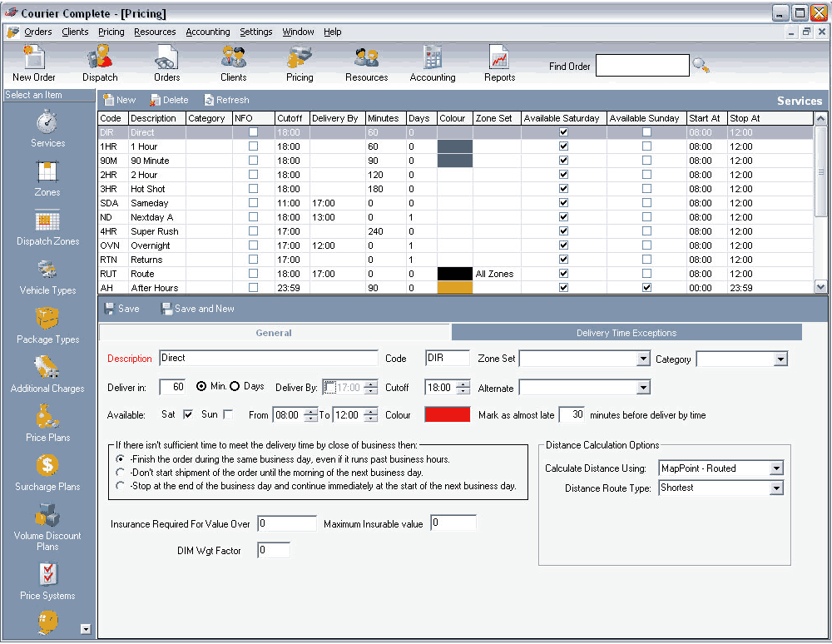This screenshot has height=644, width=832.
Task: Click the Save and New button
Action: pyautogui.click(x=198, y=309)
